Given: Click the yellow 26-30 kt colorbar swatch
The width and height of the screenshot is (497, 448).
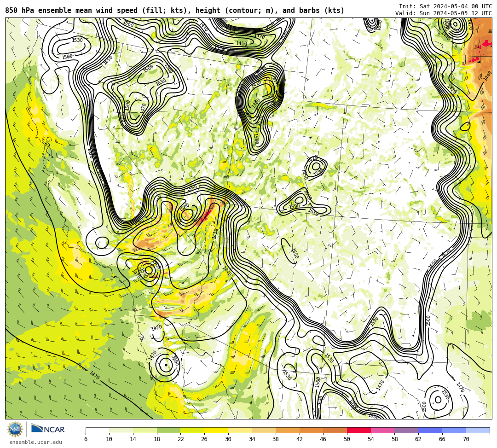Looking at the screenshot, I should [x=216, y=431].
